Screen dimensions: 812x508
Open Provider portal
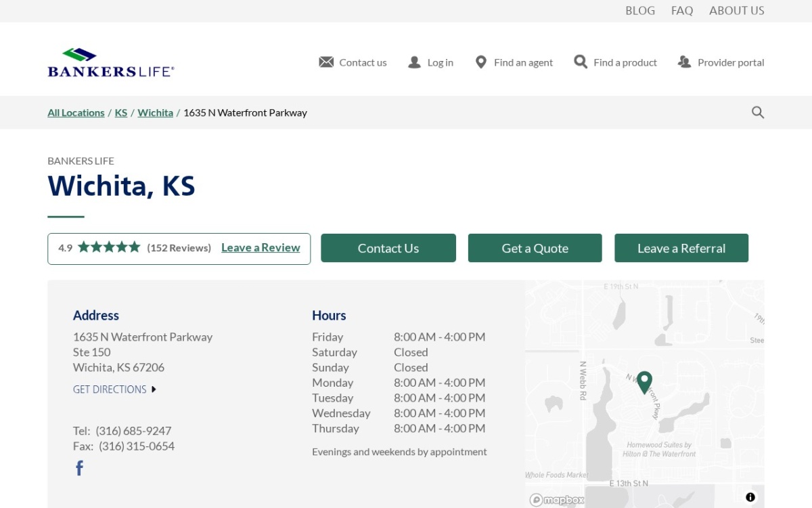[x=731, y=62]
